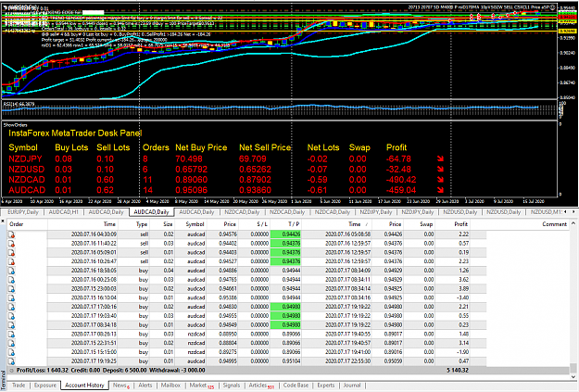Click the total balance 5 140.32
Image resolution: width=579 pixels, height=392 pixels.
tap(458, 370)
